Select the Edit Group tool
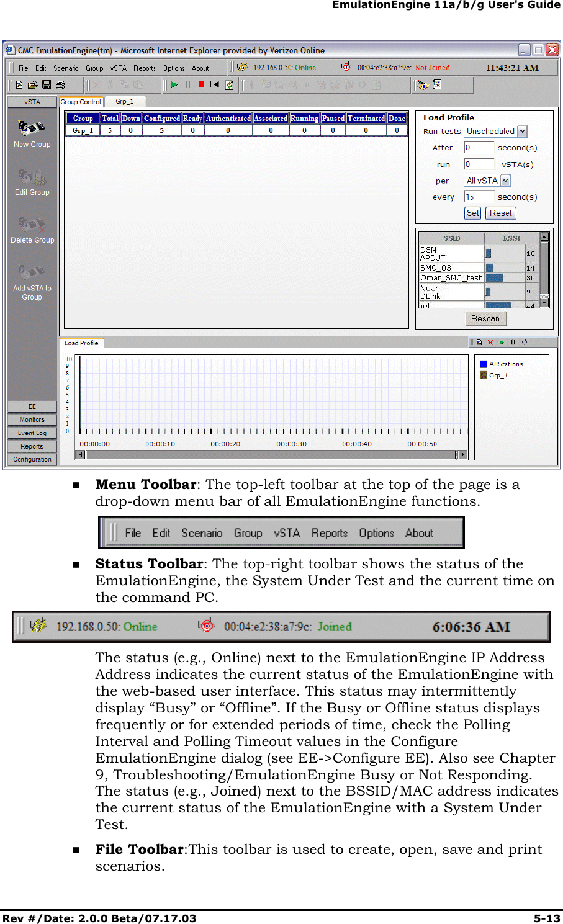563x924 pixels. point(32,180)
